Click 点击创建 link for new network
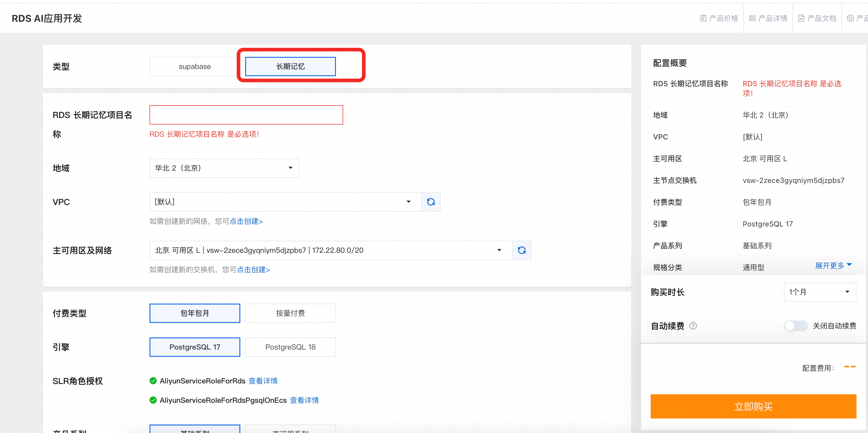 tap(246, 221)
